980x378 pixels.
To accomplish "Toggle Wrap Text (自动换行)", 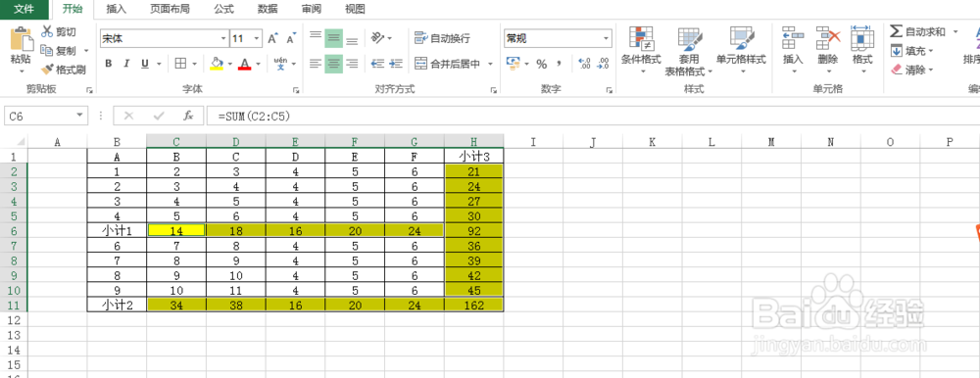I will (442, 39).
